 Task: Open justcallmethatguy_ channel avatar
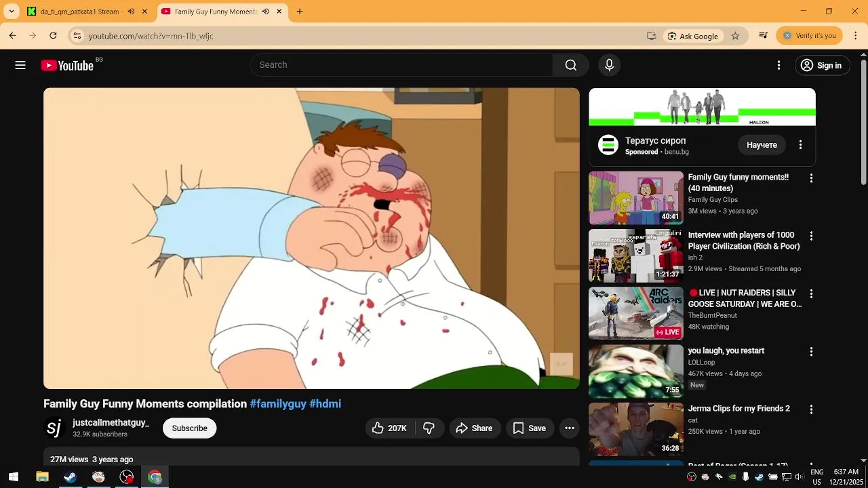54,428
